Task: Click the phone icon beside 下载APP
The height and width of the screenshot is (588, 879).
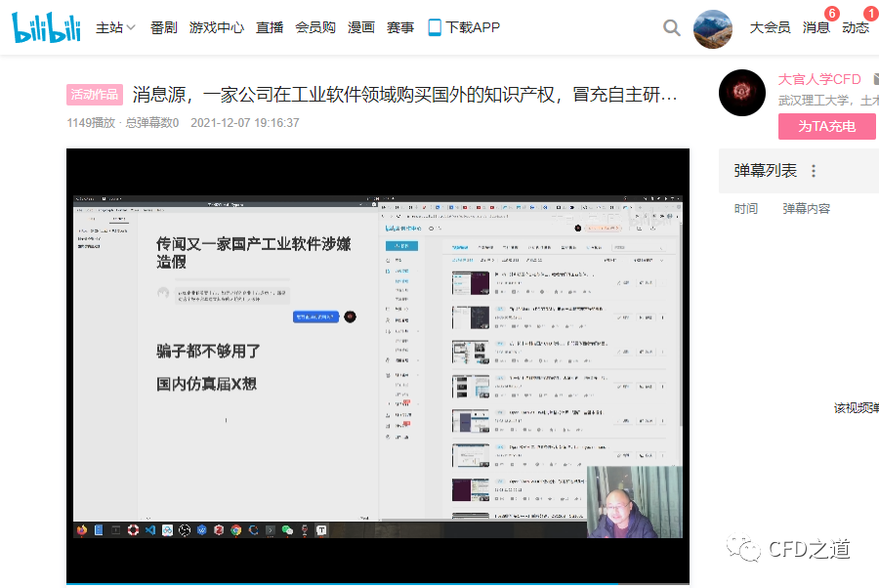Action: tap(435, 27)
